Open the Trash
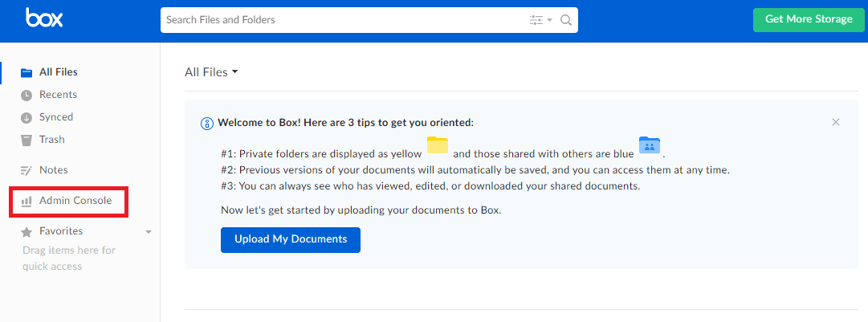 tap(52, 140)
